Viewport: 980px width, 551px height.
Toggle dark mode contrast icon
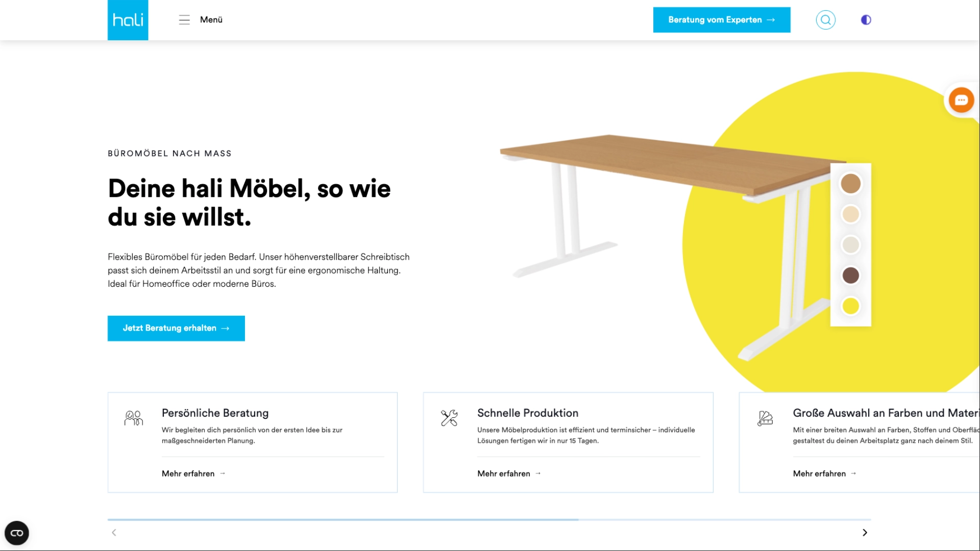[x=866, y=20]
